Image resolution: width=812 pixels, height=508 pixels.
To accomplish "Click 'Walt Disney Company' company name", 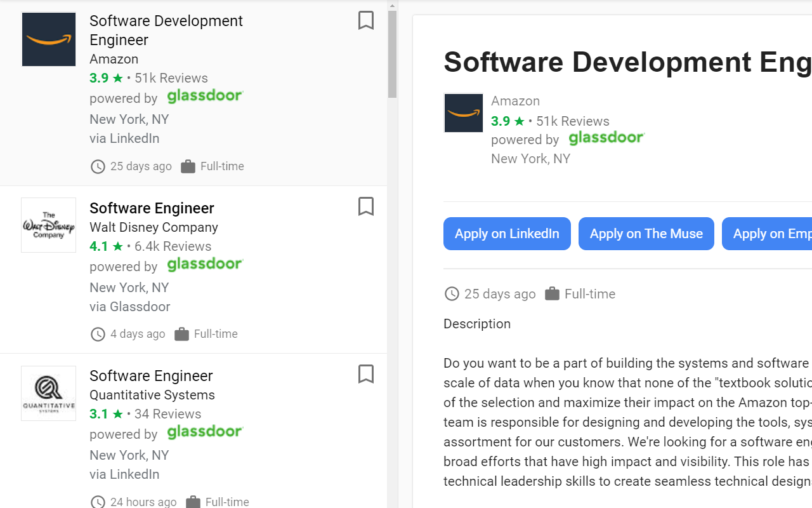I will (154, 227).
